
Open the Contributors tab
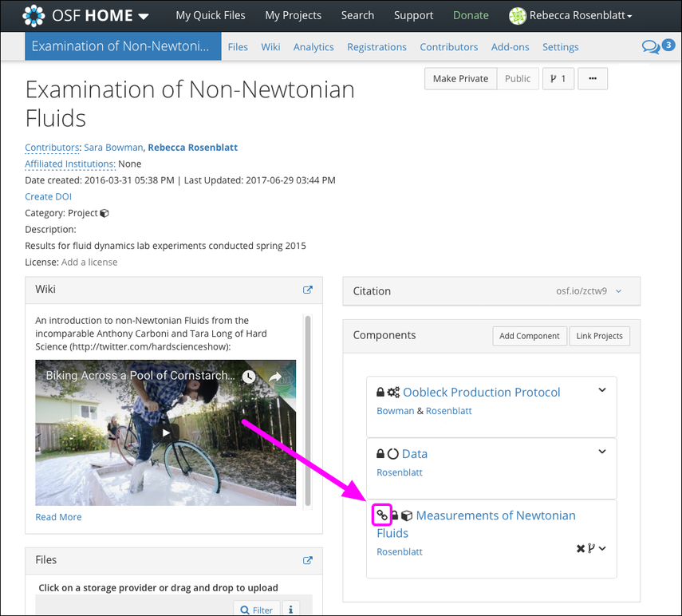(449, 47)
